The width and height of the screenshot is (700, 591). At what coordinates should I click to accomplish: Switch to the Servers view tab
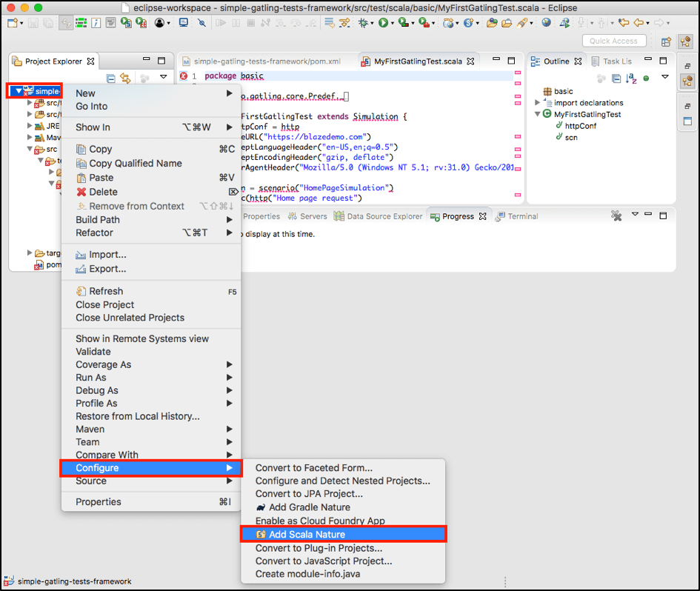[x=307, y=216]
